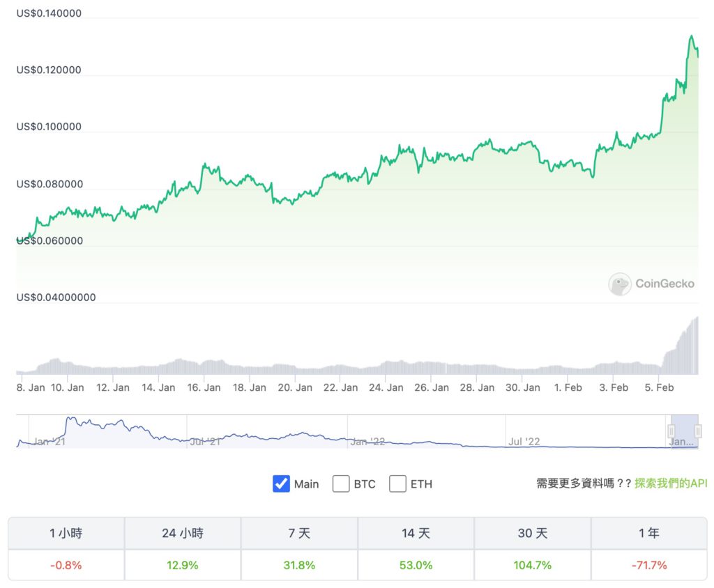Image resolution: width=714 pixels, height=588 pixels.
Task: Uncheck the Main checkbox
Action: (x=281, y=483)
